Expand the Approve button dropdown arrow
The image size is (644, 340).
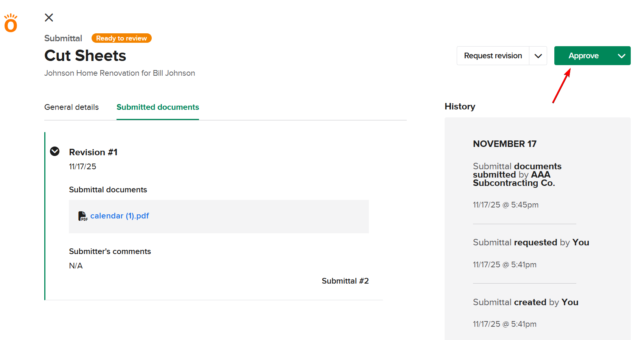pyautogui.click(x=621, y=56)
